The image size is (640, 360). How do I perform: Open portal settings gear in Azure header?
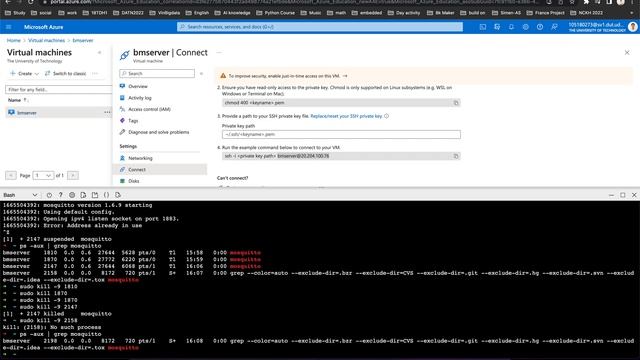coord(525,27)
